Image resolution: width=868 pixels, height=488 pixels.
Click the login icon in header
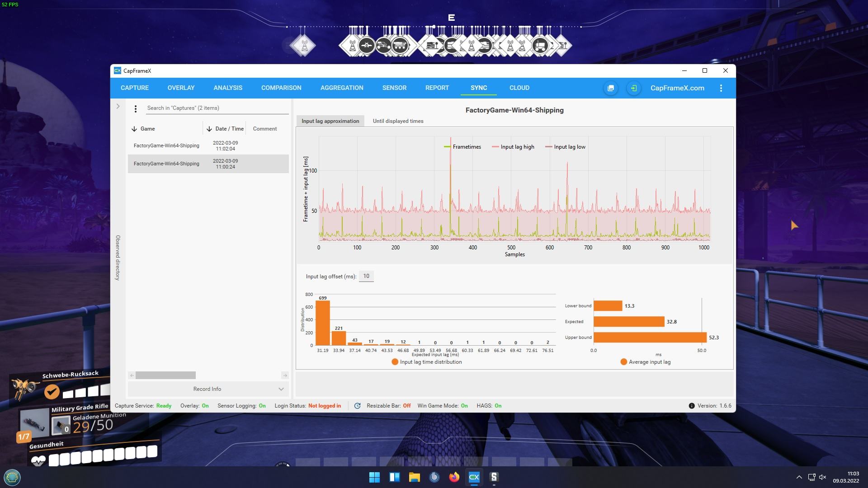point(634,88)
